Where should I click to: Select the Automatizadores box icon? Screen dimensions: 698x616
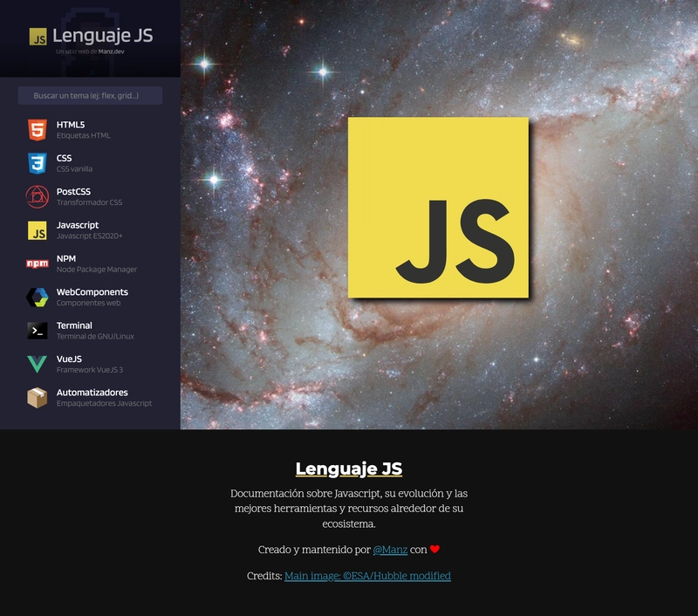point(37,399)
